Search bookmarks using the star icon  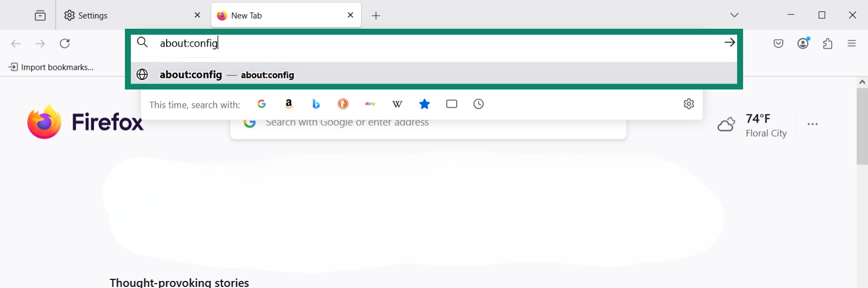(x=425, y=104)
